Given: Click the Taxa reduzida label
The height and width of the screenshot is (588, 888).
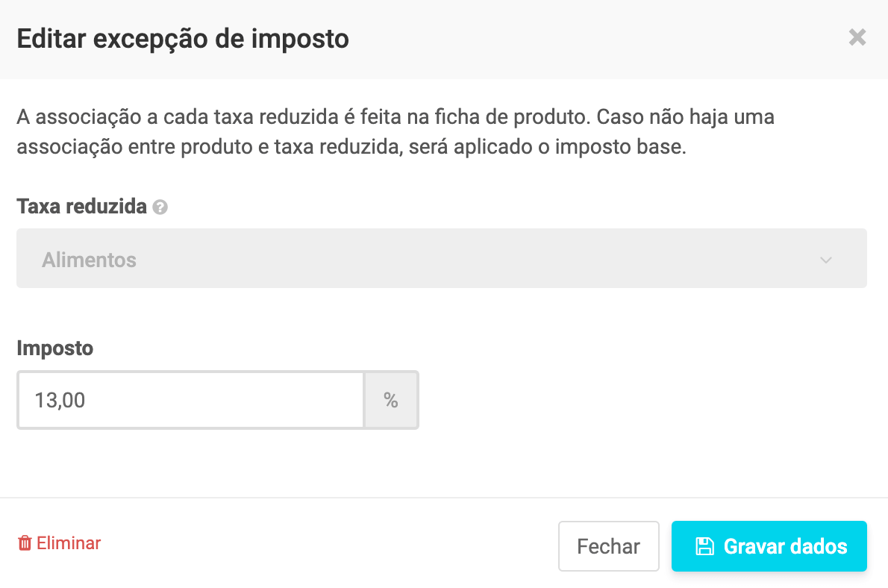Looking at the screenshot, I should pyautogui.click(x=81, y=207).
